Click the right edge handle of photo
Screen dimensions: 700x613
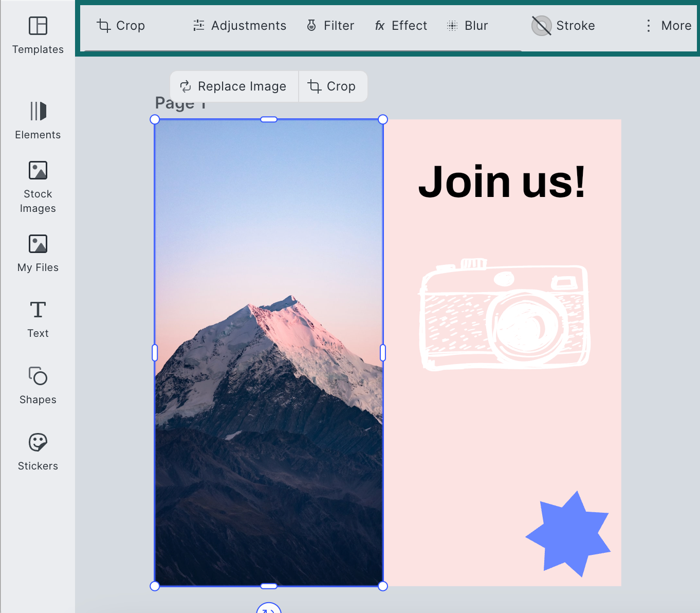(x=383, y=353)
